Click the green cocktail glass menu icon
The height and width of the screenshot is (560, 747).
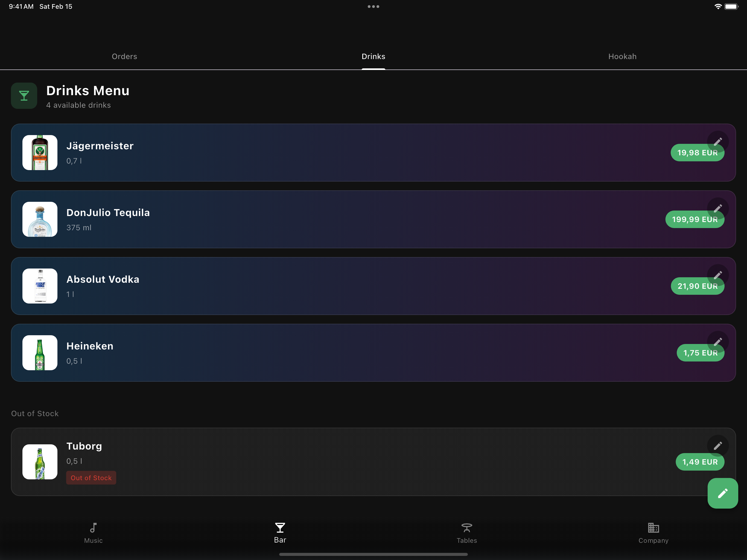(24, 96)
